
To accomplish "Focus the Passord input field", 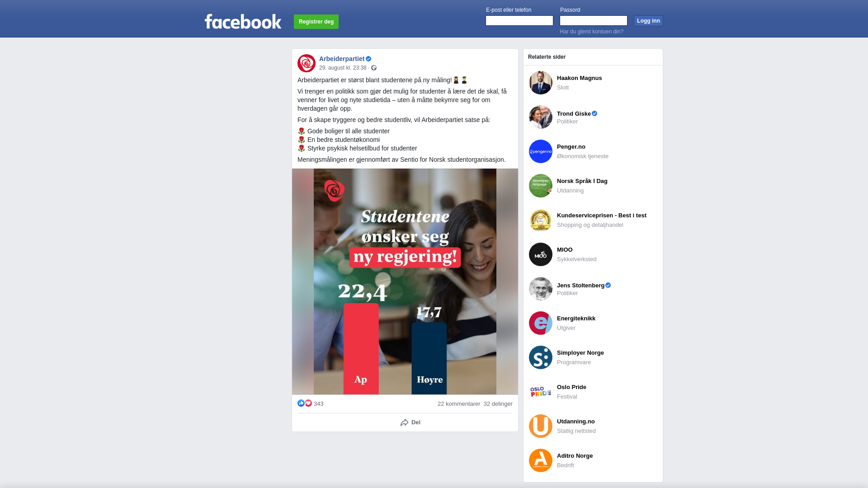I will click(x=594, y=20).
